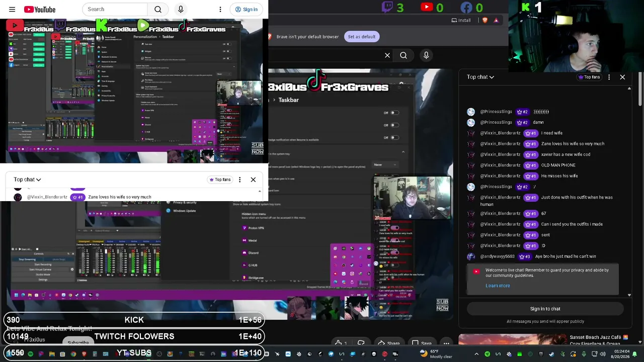Viewport: 644px width, 362px height.
Task: Like the video with thumbs up
Action: [x=342, y=344]
